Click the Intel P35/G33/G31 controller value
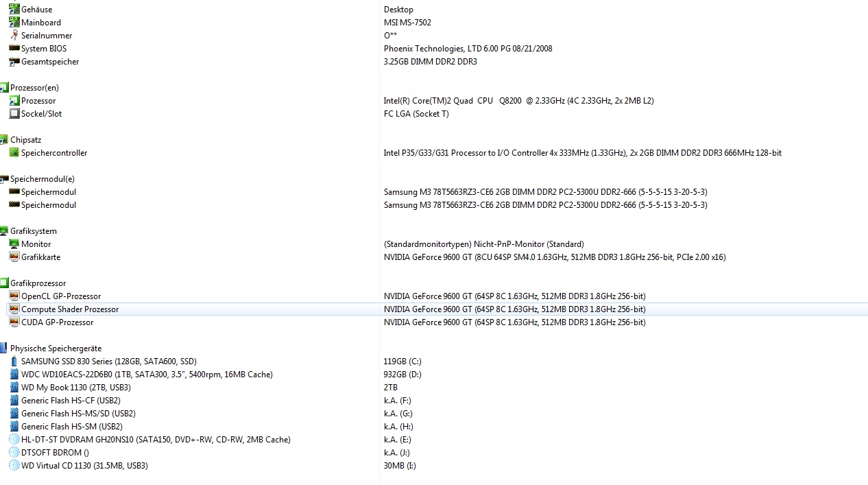 583,153
